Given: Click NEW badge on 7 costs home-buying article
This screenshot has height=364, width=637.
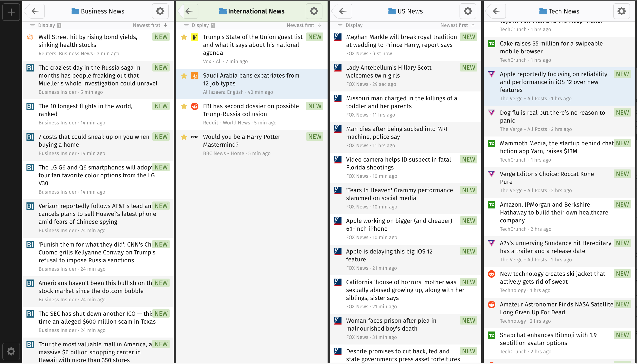Looking at the screenshot, I should click(161, 137).
